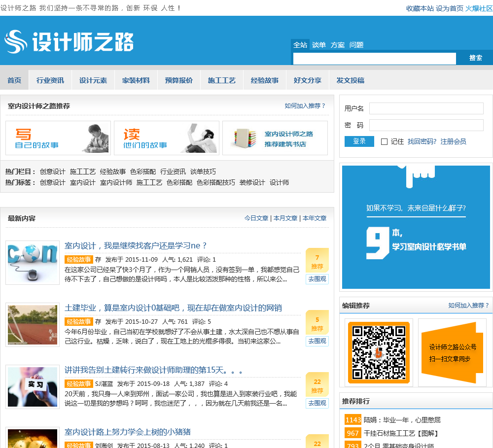Go to the 施工工艺 navigation item

point(222,80)
